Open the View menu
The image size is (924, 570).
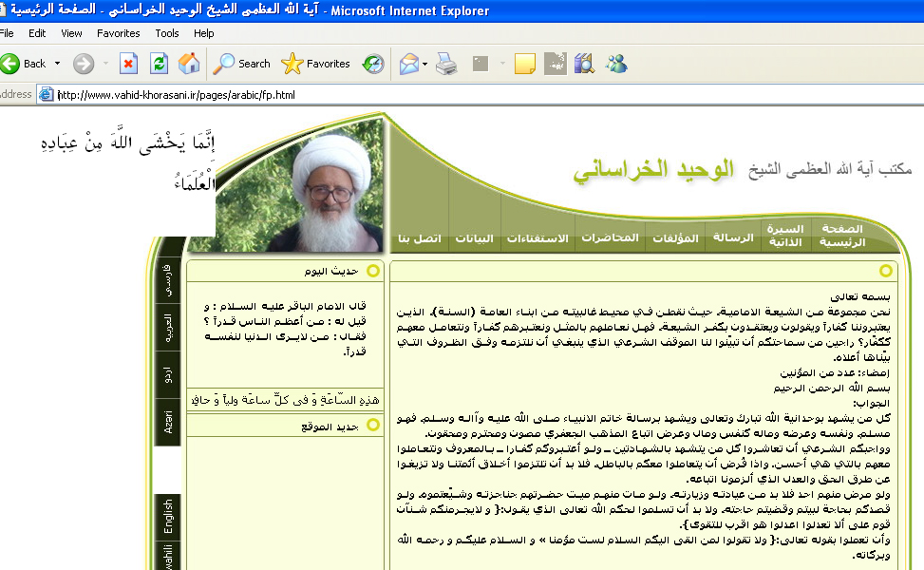[x=71, y=33]
